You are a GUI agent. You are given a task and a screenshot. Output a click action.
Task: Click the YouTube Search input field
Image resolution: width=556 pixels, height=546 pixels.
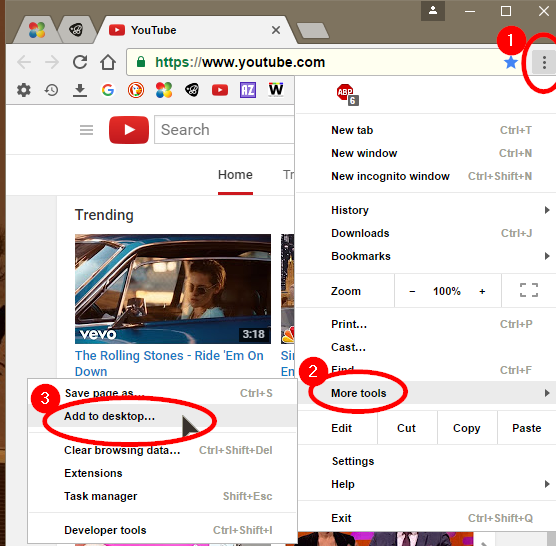pyautogui.click(x=224, y=130)
